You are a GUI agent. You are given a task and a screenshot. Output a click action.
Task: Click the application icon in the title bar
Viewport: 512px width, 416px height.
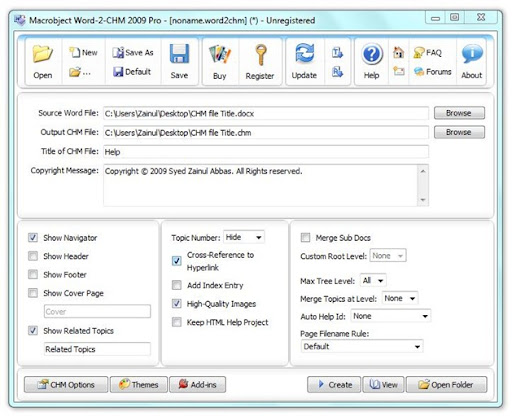click(20, 20)
